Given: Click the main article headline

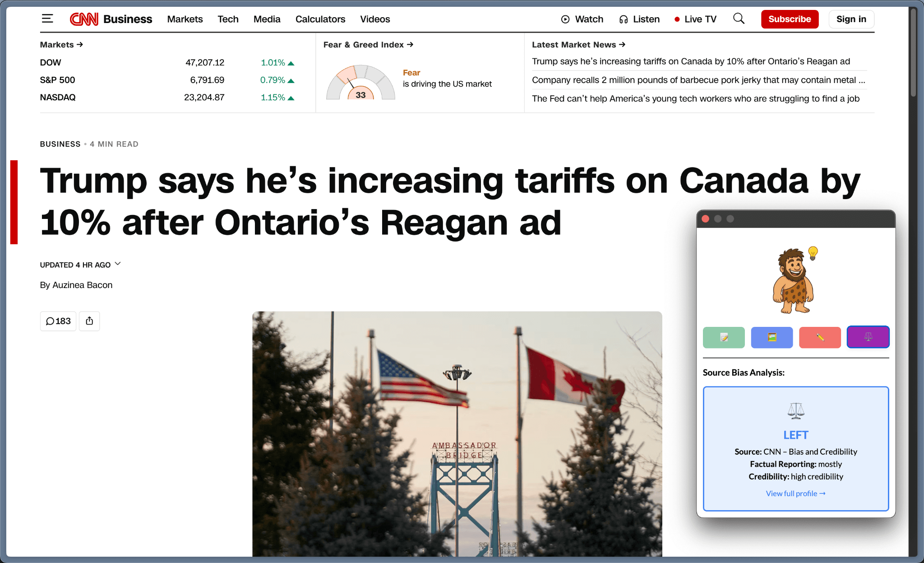Looking at the screenshot, I should point(450,201).
